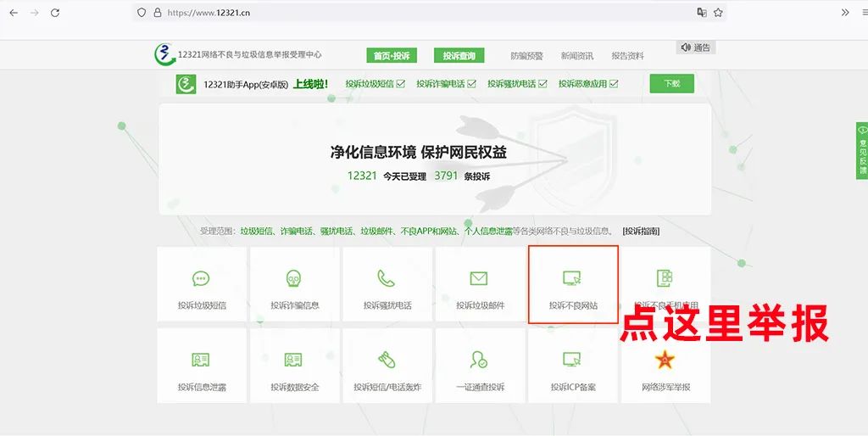Toggle the 投诉恶意应用 checkbox in banner
The image size is (868, 436).
614,84
